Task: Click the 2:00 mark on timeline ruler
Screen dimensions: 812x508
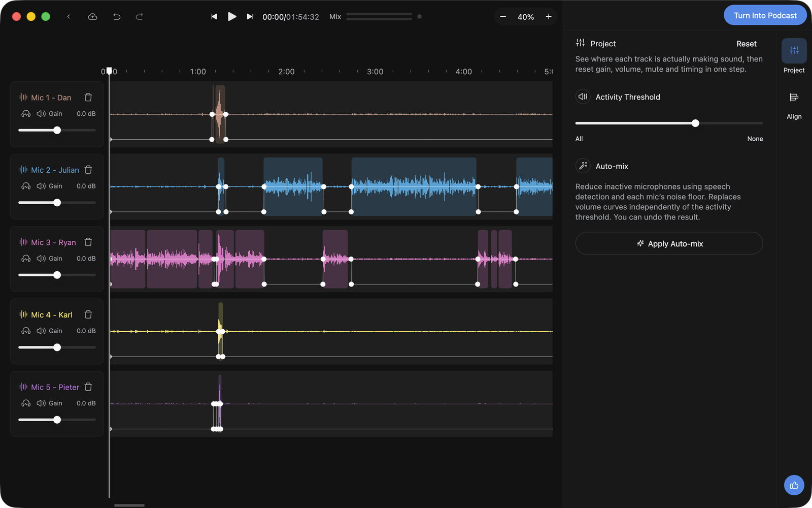Action: (x=286, y=72)
